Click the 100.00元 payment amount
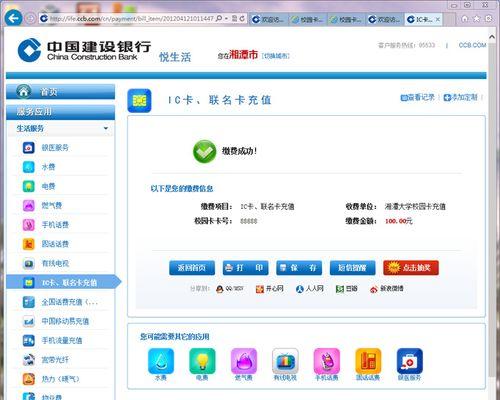The image size is (500, 400). click(399, 221)
